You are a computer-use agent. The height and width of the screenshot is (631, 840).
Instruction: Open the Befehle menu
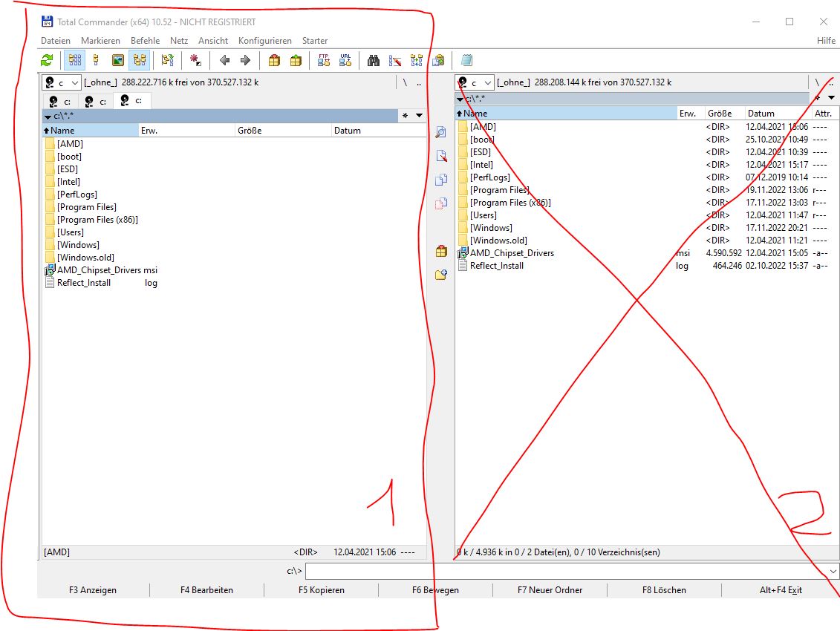click(x=145, y=41)
